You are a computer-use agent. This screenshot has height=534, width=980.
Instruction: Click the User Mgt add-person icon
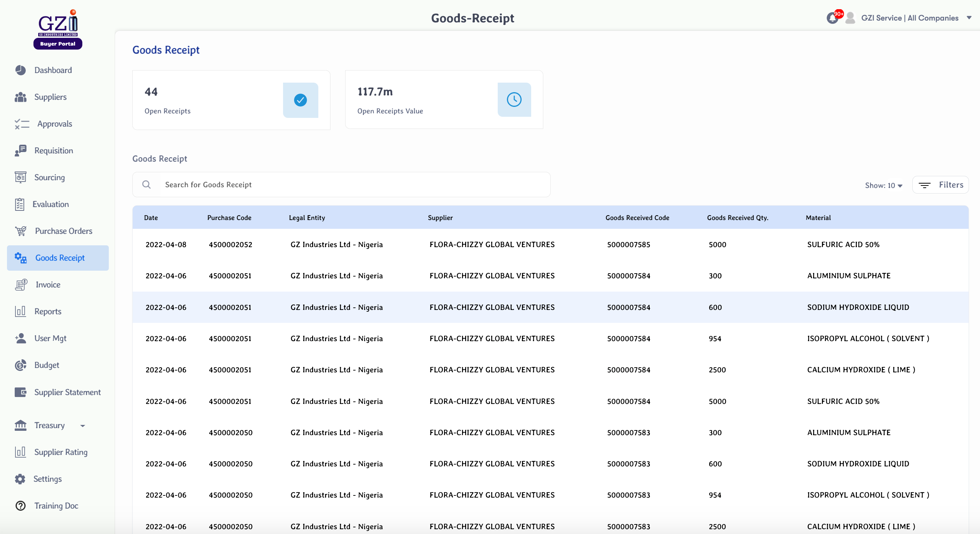(21, 338)
